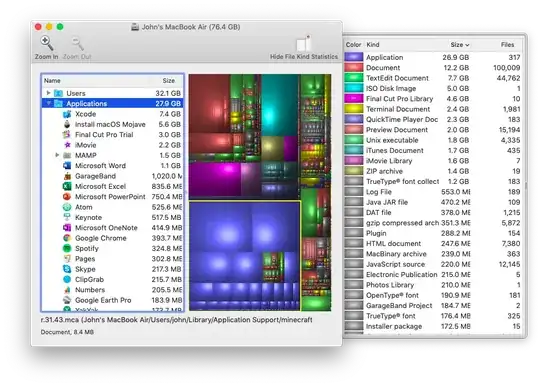The width and height of the screenshot is (540, 387).
Task: Select the Log File row
Action: tap(433, 192)
